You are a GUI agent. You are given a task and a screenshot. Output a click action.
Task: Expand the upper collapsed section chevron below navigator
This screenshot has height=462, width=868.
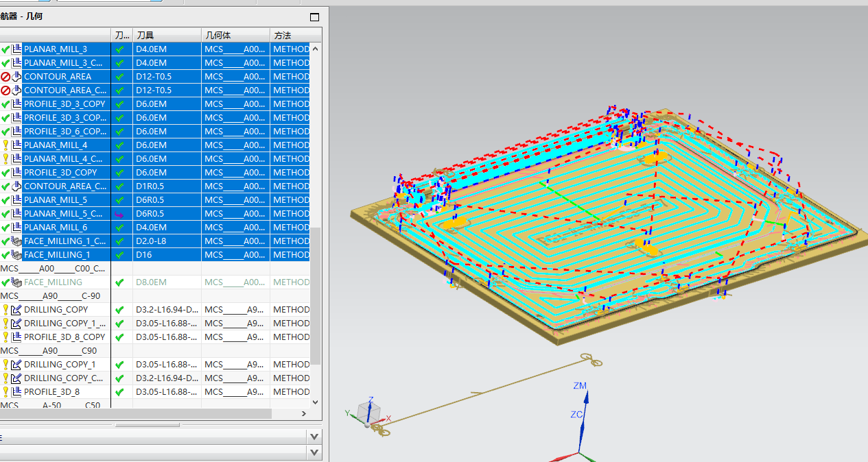[314, 436]
